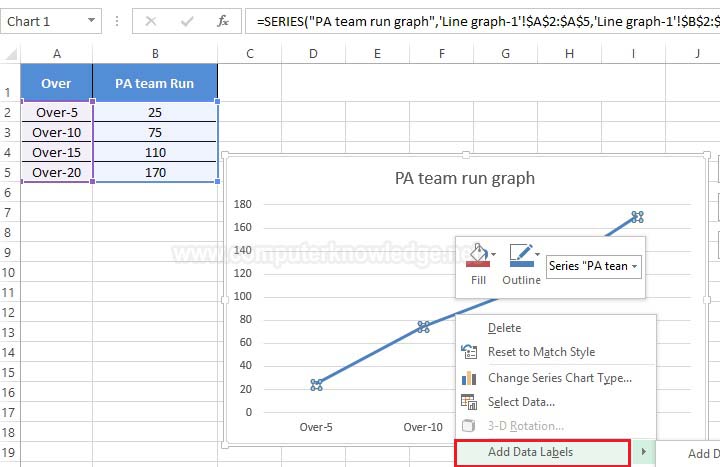This screenshot has width=720, height=467.
Task: Click the 180 value axis label
Action: click(242, 204)
